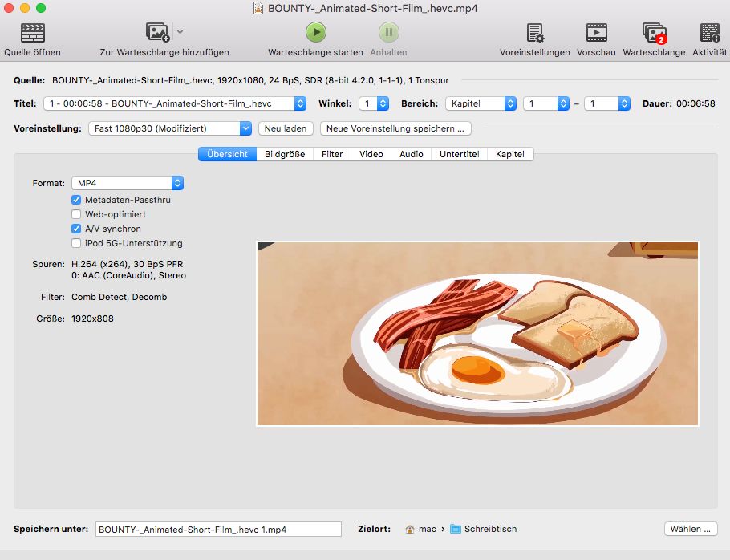The height and width of the screenshot is (560, 730).
Task: Switch to the Übersicht tab
Action: point(227,154)
